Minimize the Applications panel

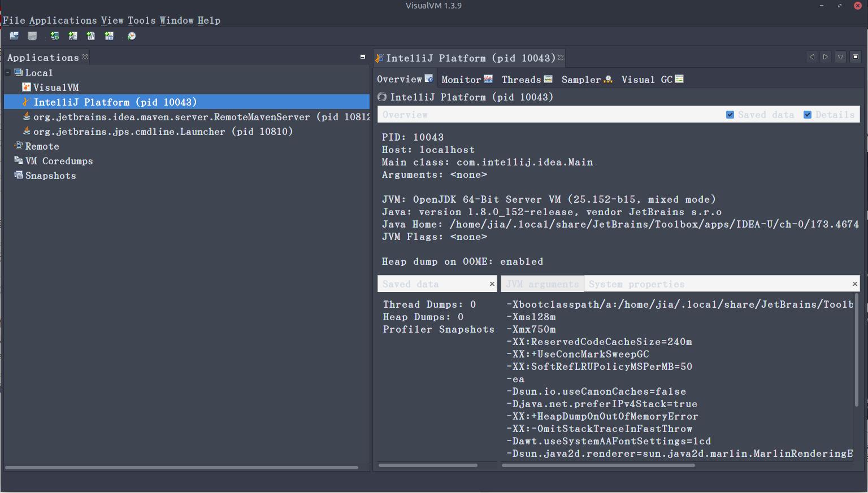(x=363, y=57)
